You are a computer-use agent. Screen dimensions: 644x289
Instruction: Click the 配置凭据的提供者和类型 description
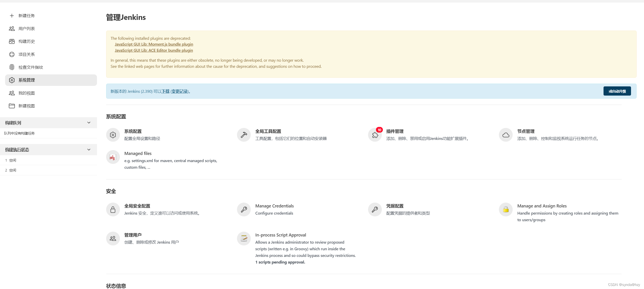[x=408, y=213]
